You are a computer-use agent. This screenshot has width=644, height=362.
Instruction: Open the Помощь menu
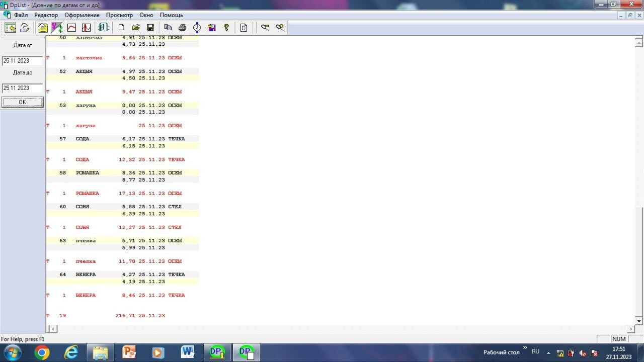pos(172,15)
